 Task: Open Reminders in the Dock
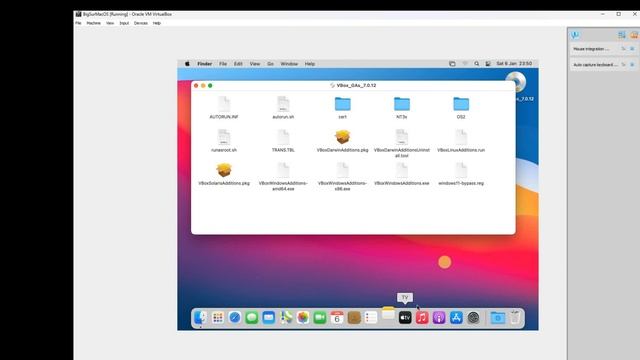tap(371, 318)
